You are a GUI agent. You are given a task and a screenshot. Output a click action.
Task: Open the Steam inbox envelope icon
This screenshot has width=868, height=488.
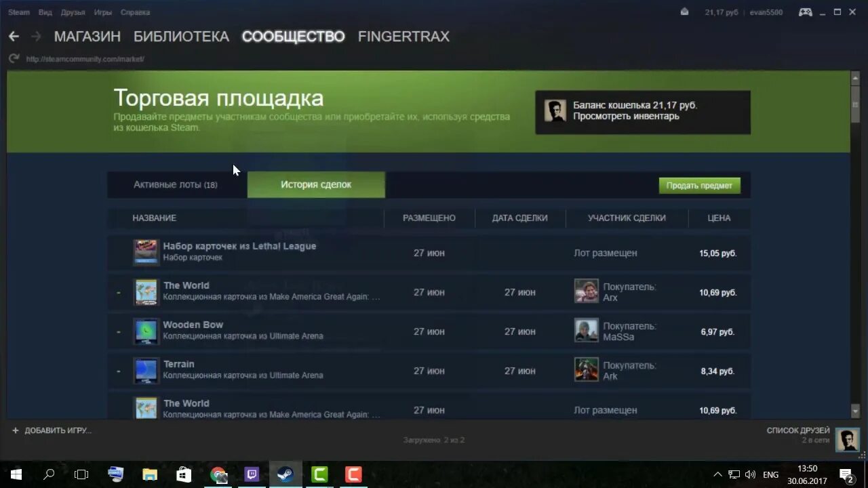pyautogui.click(x=685, y=12)
